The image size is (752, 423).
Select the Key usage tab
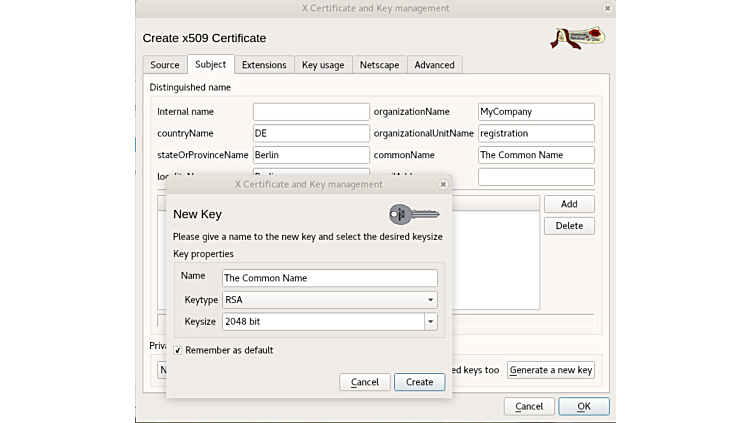pos(323,65)
